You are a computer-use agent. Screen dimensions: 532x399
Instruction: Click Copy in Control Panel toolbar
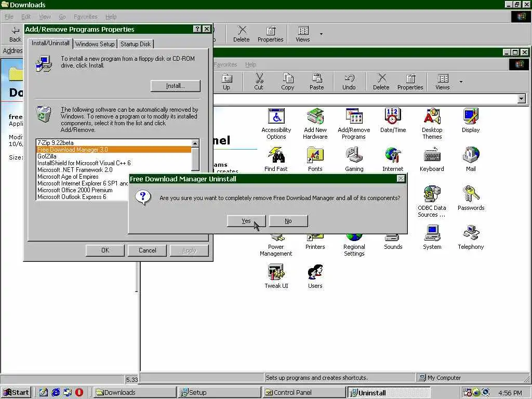[288, 82]
